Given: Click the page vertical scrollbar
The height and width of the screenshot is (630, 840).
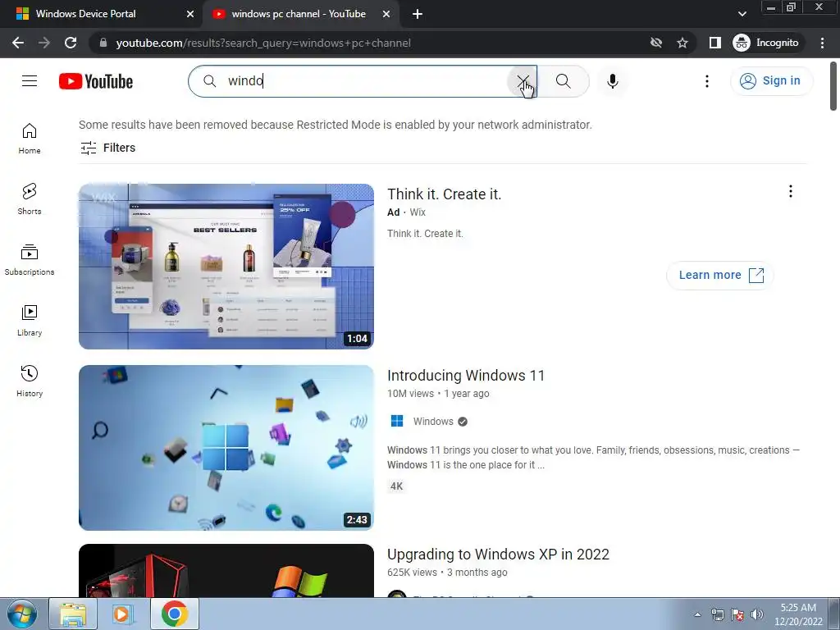Looking at the screenshot, I should coord(833,86).
